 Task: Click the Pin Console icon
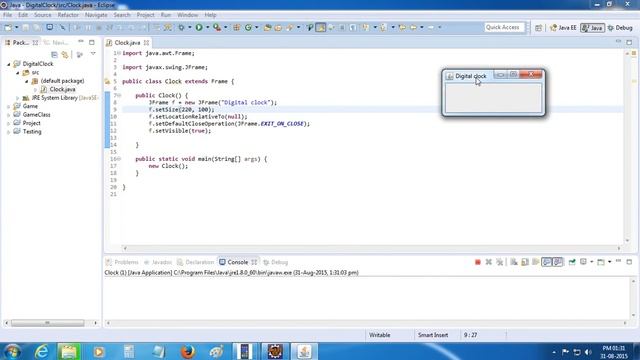click(x=572, y=262)
